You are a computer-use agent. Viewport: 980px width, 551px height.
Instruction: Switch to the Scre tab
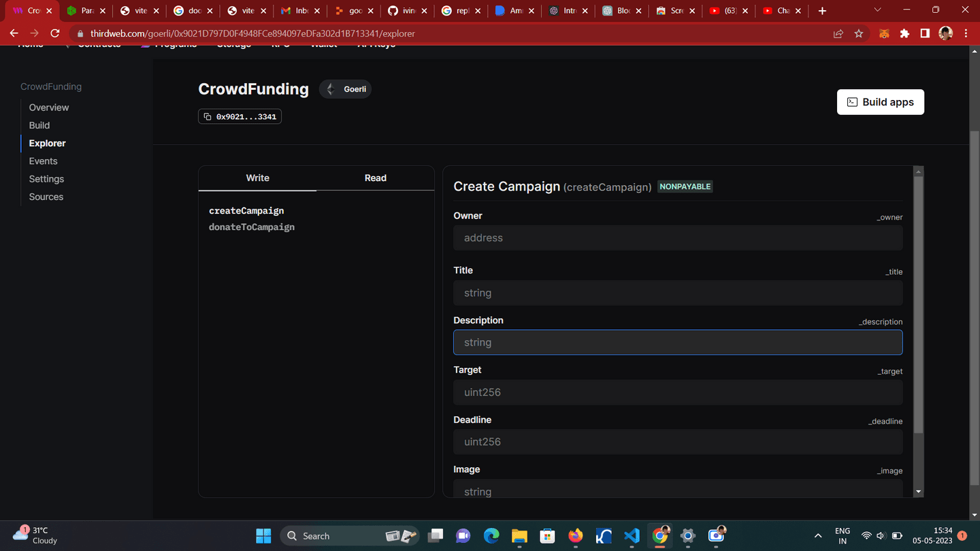click(x=675, y=11)
